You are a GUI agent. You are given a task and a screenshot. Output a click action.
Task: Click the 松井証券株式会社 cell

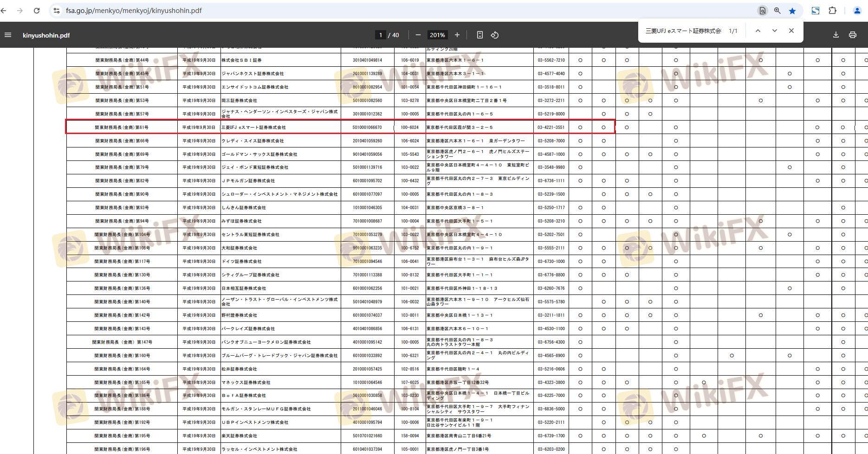pos(239,369)
